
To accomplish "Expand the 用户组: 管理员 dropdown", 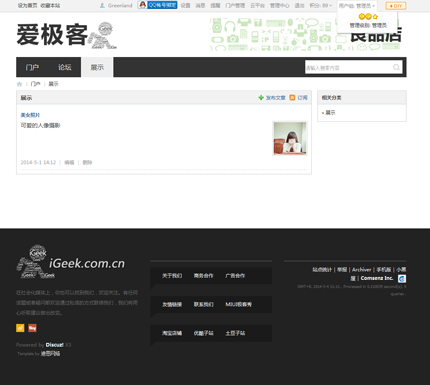I will point(357,6).
